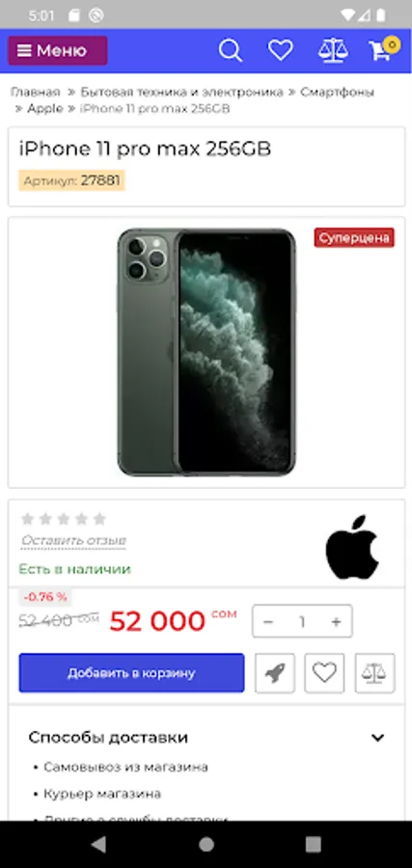Open the comparison scales icon in the header
Image resolution: width=412 pixels, height=868 pixels.
click(x=333, y=51)
